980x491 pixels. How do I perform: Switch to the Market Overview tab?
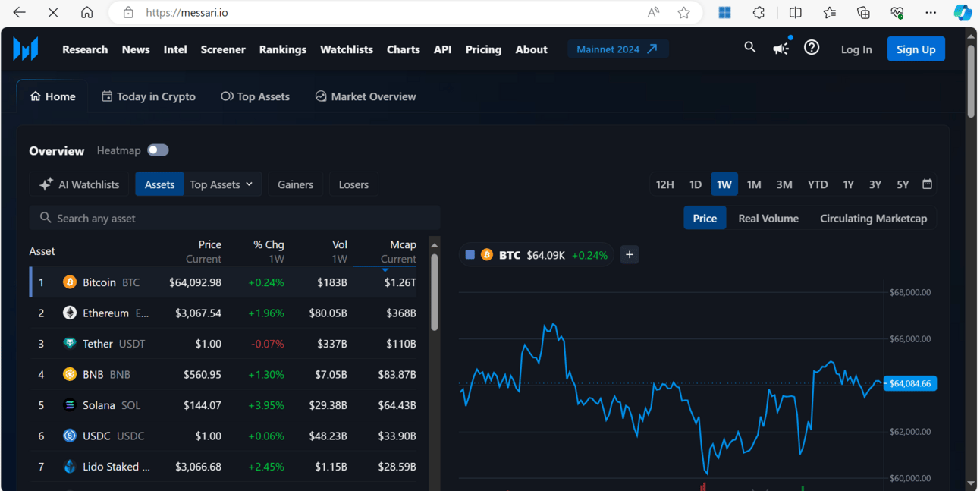pyautogui.click(x=366, y=96)
